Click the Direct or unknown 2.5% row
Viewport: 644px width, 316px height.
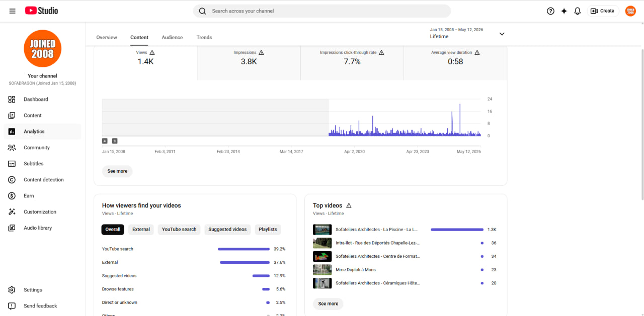pyautogui.click(x=194, y=302)
